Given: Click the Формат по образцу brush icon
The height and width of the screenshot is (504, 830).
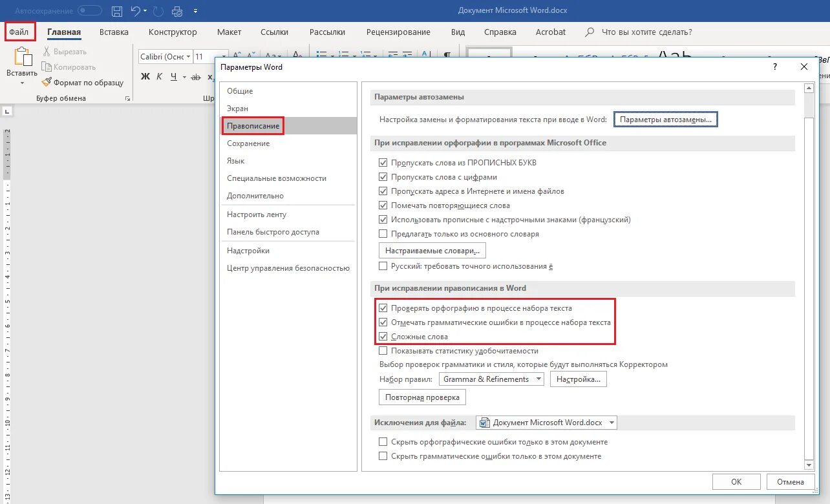Looking at the screenshot, I should [47, 83].
